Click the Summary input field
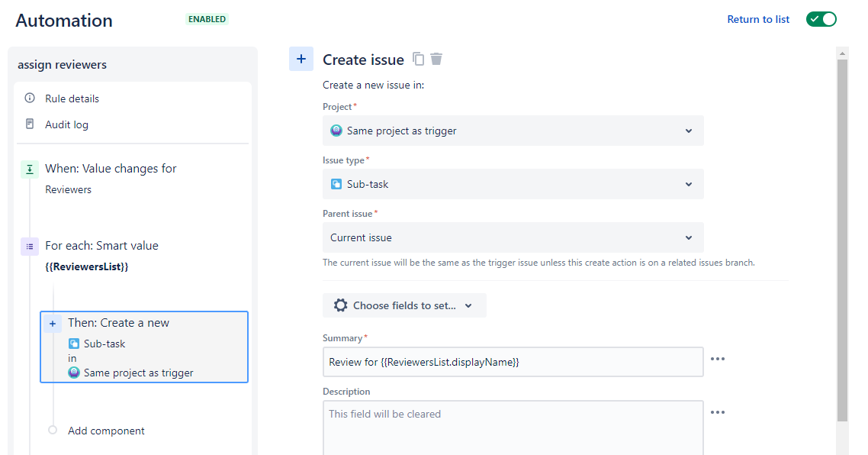The width and height of the screenshot is (868, 455). pyautogui.click(x=513, y=362)
